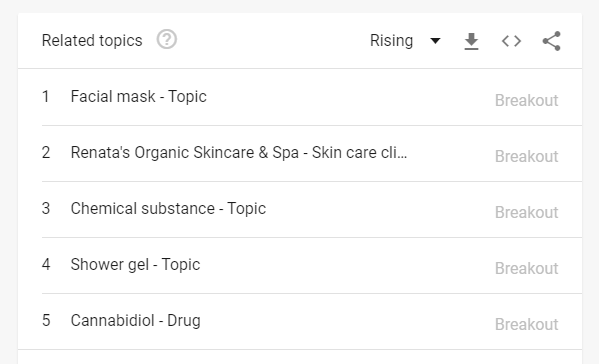The width and height of the screenshot is (599, 364).
Task: Click Breakout label beside Chemical substance
Action: [x=526, y=213]
